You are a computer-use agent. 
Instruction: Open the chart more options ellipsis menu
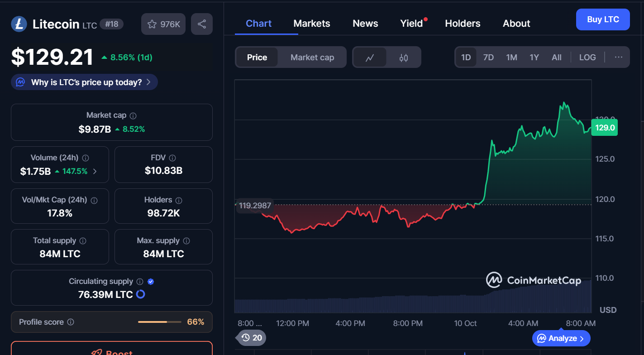(x=619, y=58)
